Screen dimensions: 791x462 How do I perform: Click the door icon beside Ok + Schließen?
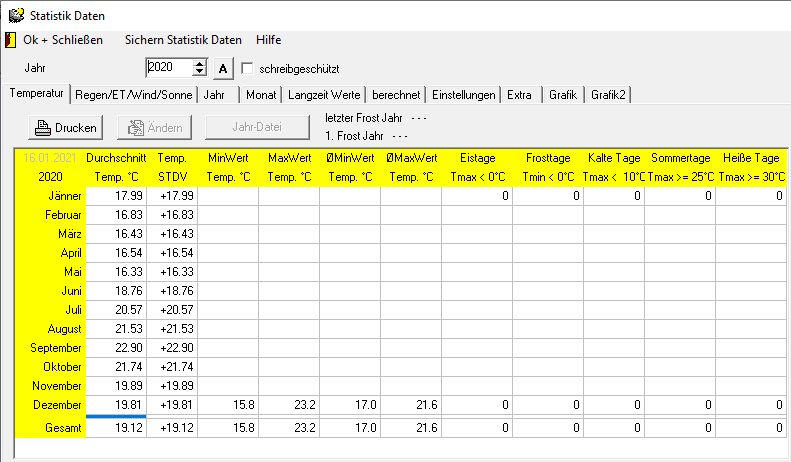[x=11, y=40]
